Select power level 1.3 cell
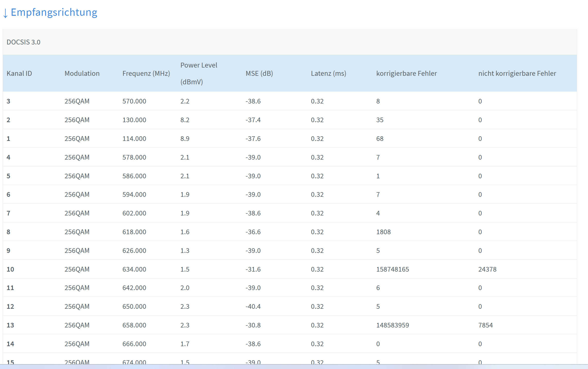 [x=185, y=251]
